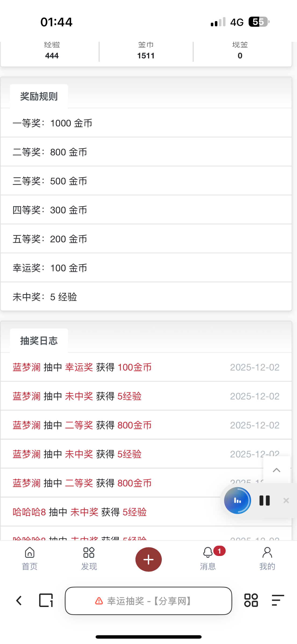Open user 蓝梦澜 in the first log entry
Screen dimensions: 297x644
27,367
